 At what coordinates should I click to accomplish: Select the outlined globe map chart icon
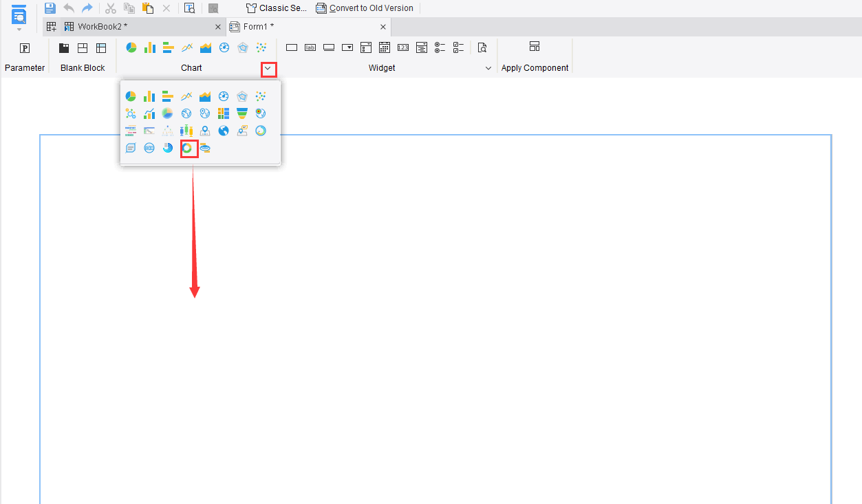tap(186, 113)
